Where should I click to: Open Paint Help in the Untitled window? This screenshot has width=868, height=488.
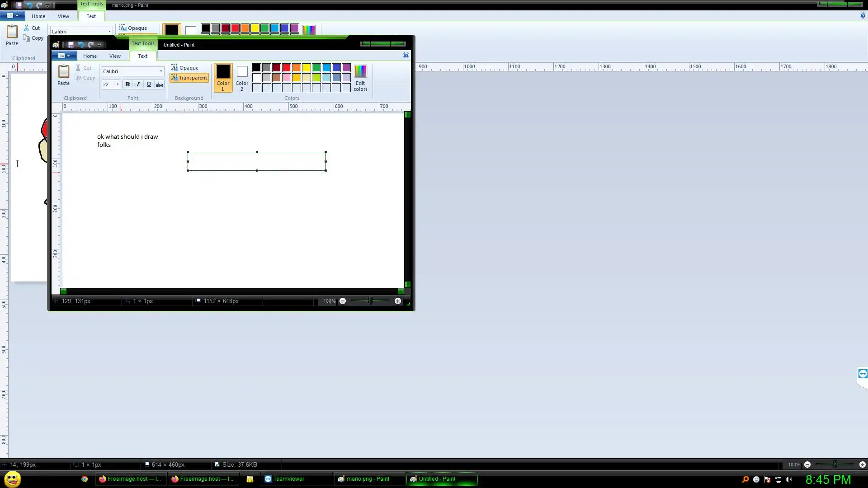click(406, 55)
